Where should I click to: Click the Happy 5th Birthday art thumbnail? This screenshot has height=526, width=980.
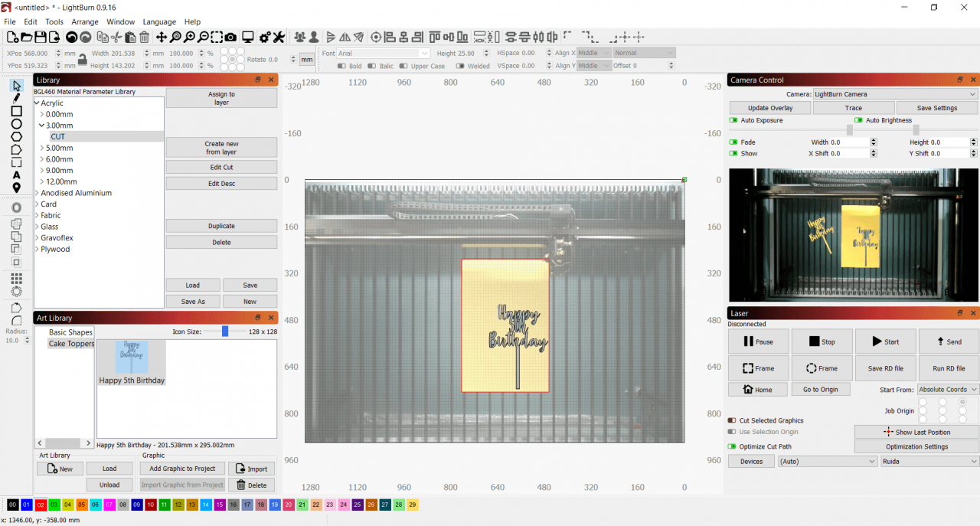click(131, 358)
